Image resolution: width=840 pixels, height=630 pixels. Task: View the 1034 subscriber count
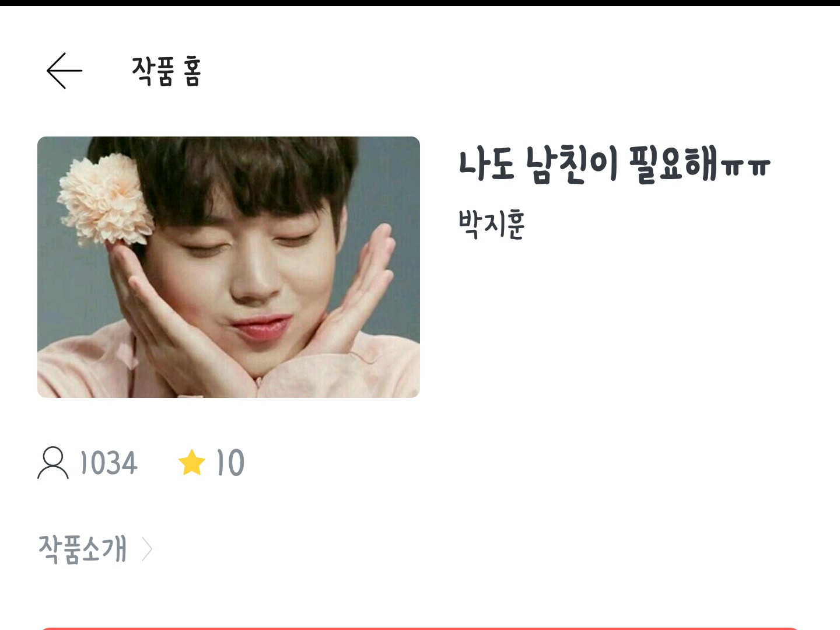coord(108,463)
